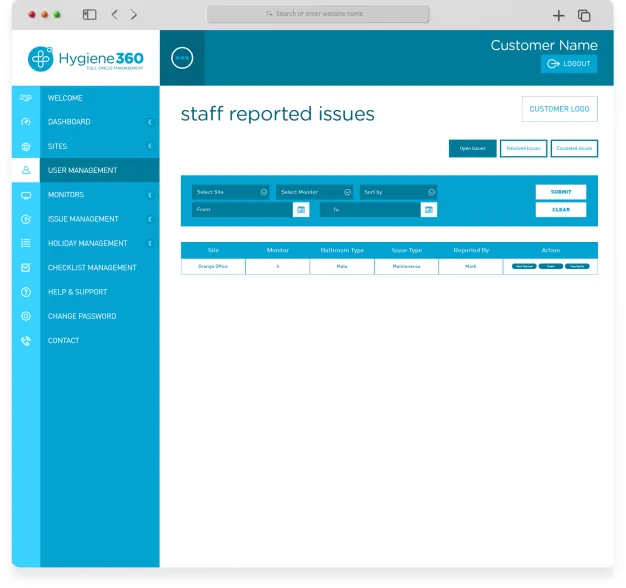Open the Monitors menu label
The image size is (626, 588).
click(66, 195)
